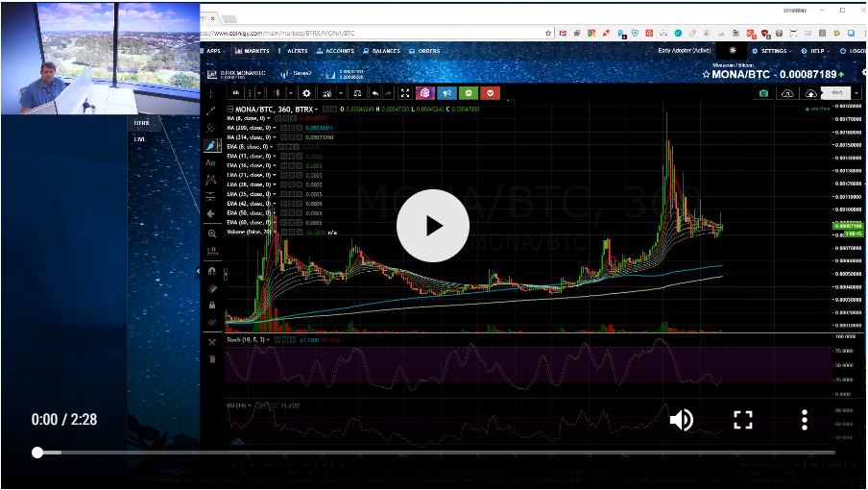Select the zoom in magnifier tool
Viewport: 868px width, 490px height.
(x=212, y=233)
